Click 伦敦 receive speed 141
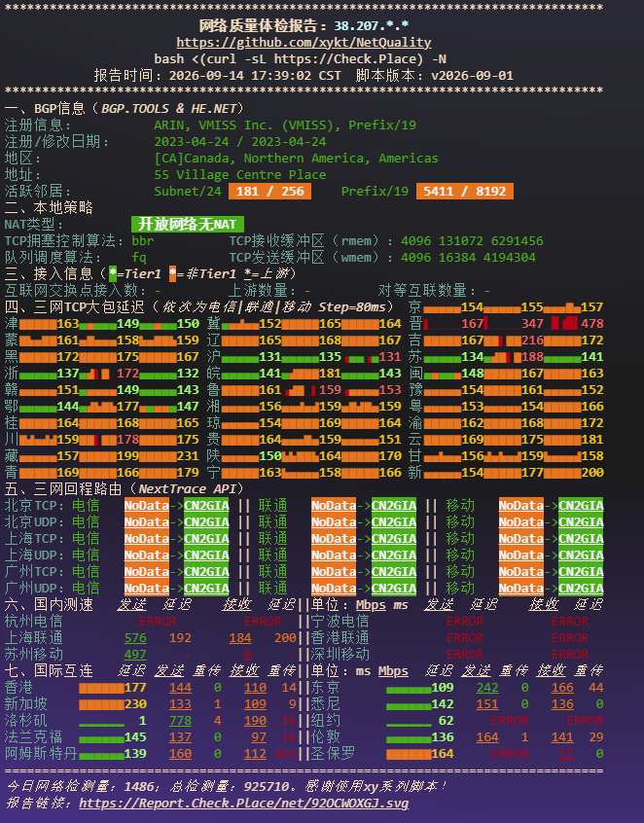644x823 pixels. pyautogui.click(x=562, y=737)
